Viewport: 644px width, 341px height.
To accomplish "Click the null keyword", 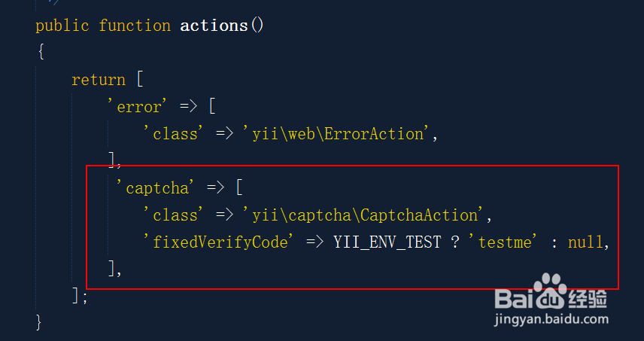I will (585, 242).
